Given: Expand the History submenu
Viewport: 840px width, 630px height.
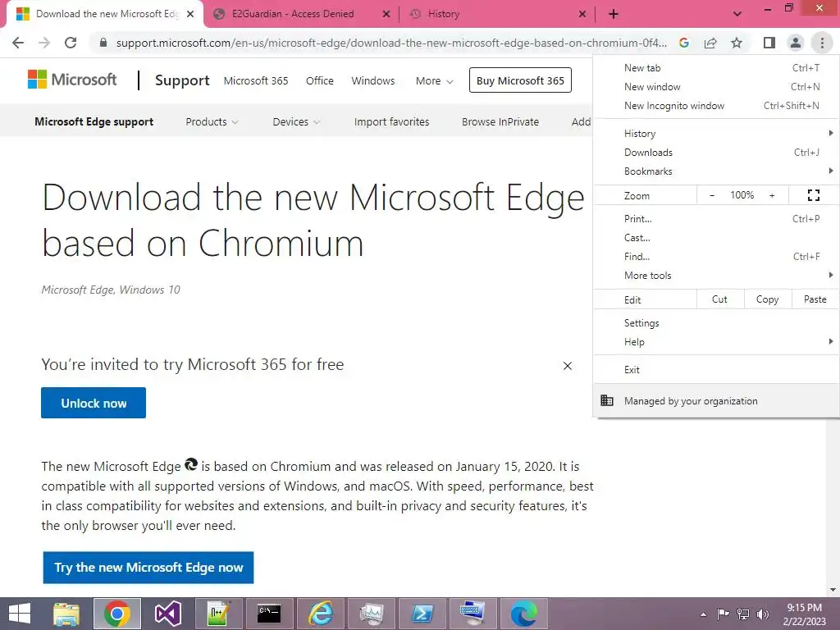Looking at the screenshot, I should [x=716, y=134].
